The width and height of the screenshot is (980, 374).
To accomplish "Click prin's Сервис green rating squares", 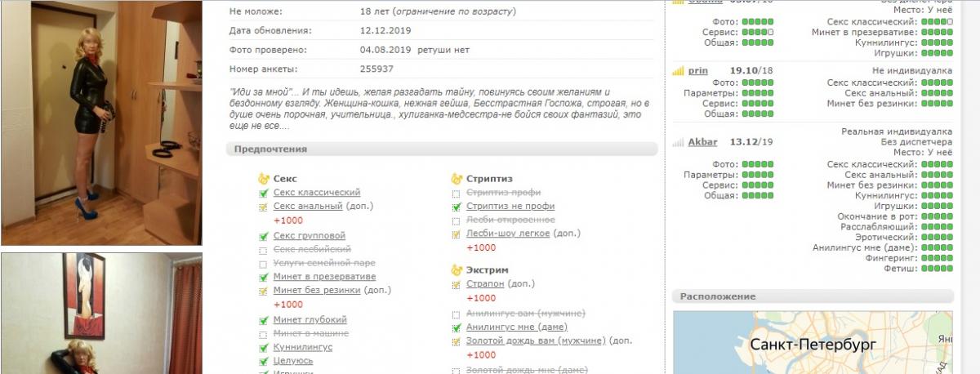I will [757, 104].
